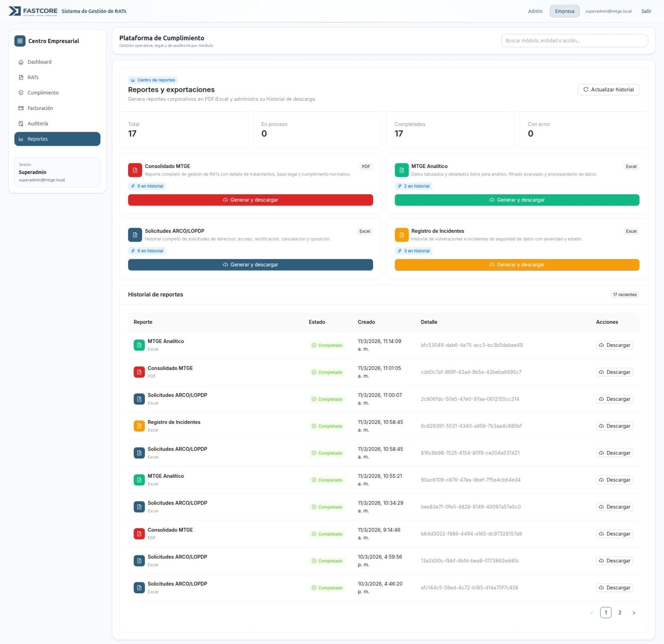Download the 11:14:09 MTGE Analítico report
664x644 pixels.
pyautogui.click(x=614, y=345)
